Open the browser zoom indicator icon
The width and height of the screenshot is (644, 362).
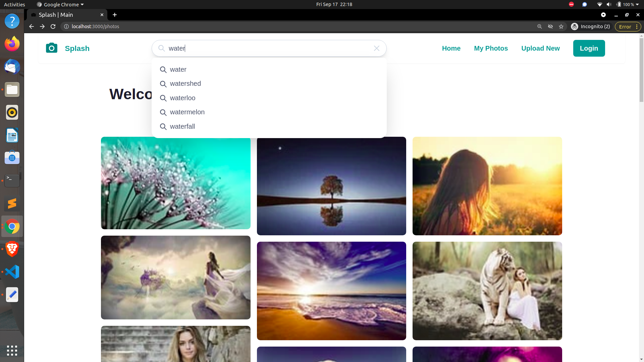[539, 26]
